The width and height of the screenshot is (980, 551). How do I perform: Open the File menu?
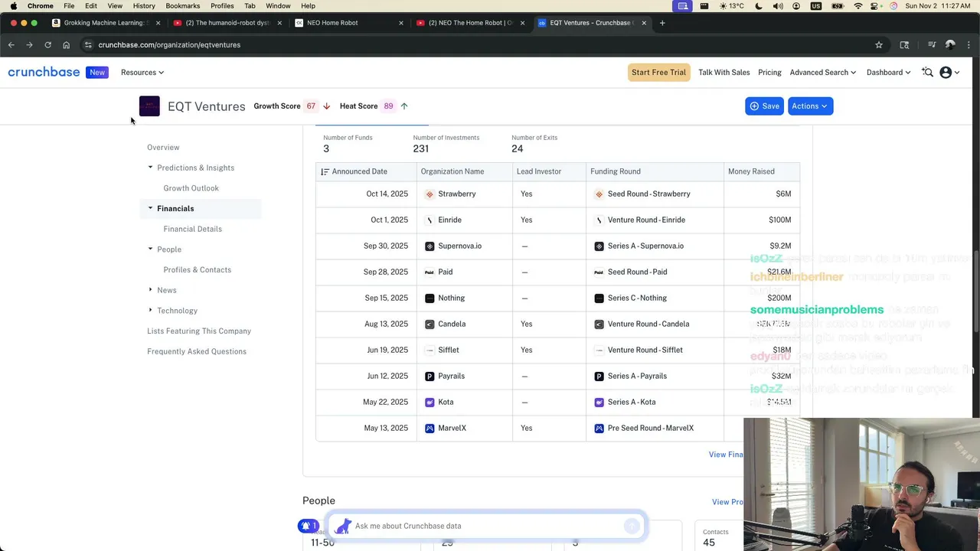coord(69,5)
